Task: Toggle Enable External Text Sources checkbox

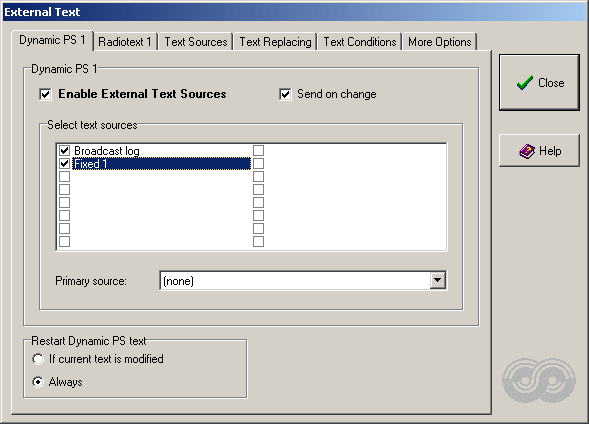Action: [45, 94]
